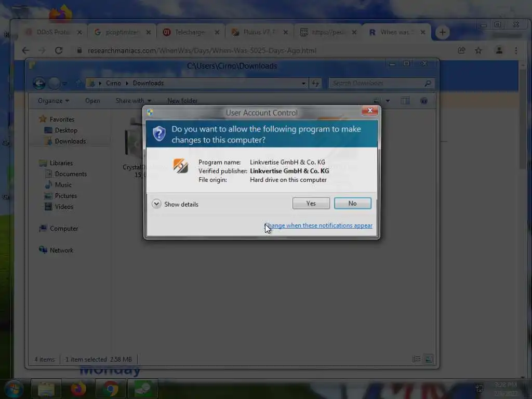Open Chrome from taskbar
The width and height of the screenshot is (532, 399).
[111, 389]
